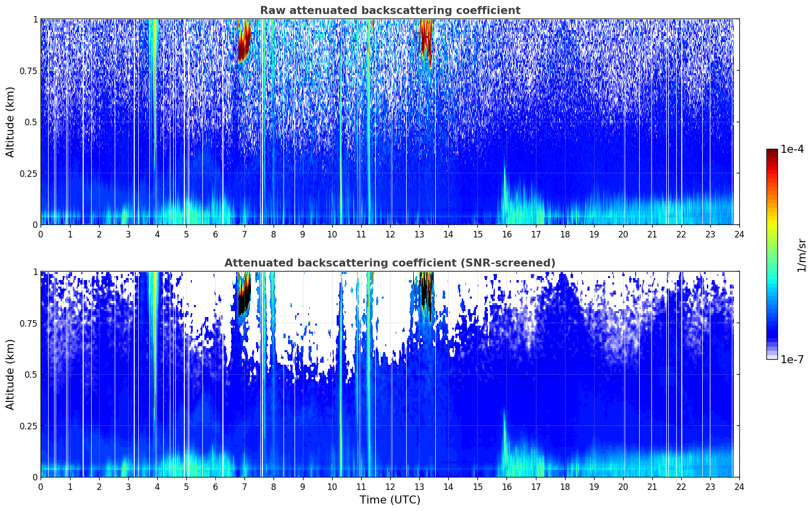Select hour 24 on the top plot's time axis
Image resolution: width=812 pixels, height=511 pixels.
click(x=739, y=234)
